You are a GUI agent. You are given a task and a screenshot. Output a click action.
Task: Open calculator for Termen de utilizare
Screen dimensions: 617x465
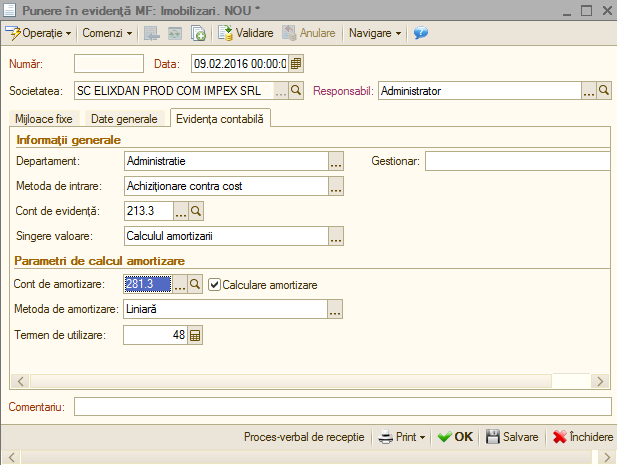coord(195,335)
